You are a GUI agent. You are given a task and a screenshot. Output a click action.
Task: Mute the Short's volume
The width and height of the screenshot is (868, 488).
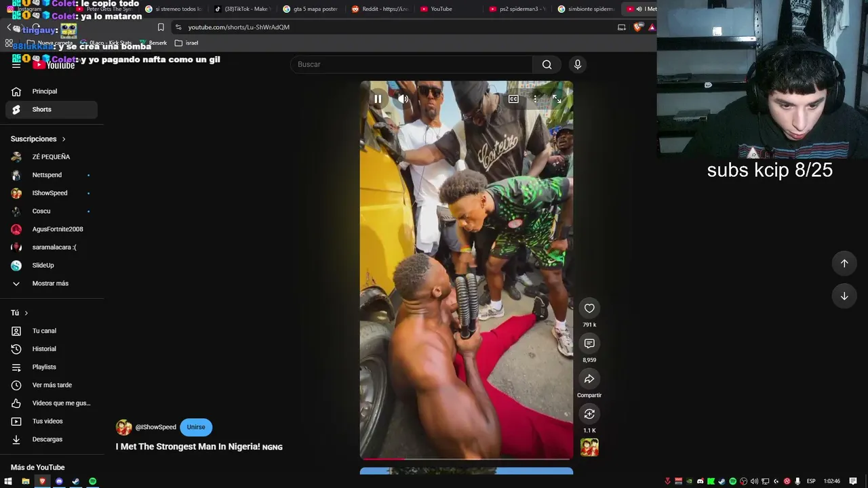pos(403,99)
